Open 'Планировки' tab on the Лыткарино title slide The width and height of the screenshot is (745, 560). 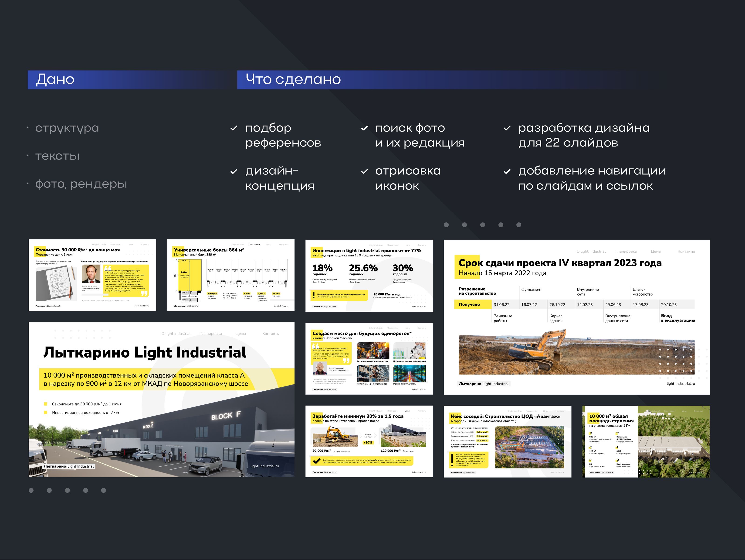click(x=210, y=334)
